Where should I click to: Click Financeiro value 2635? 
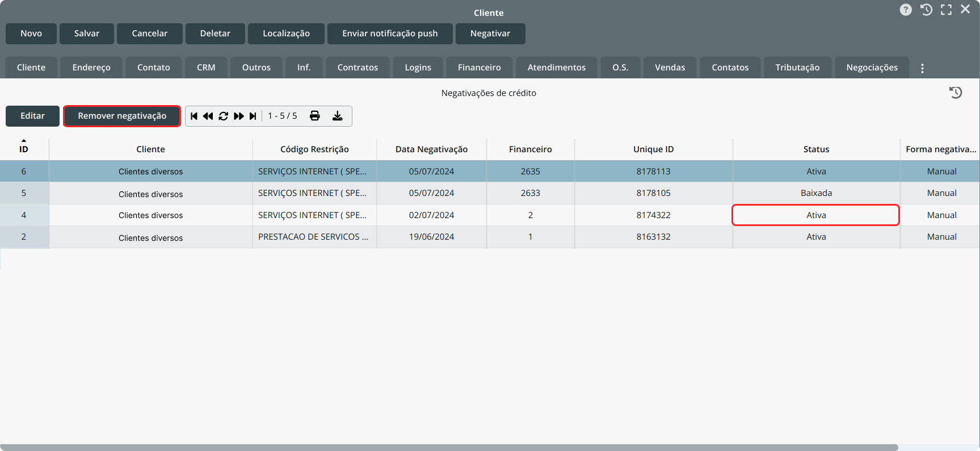pos(531,172)
